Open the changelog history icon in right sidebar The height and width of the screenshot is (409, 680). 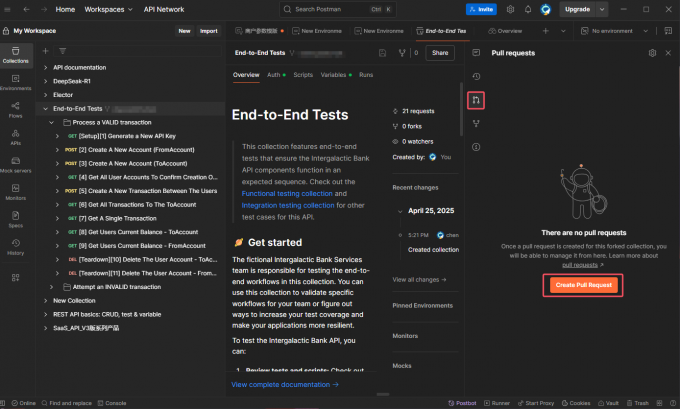[x=476, y=76]
